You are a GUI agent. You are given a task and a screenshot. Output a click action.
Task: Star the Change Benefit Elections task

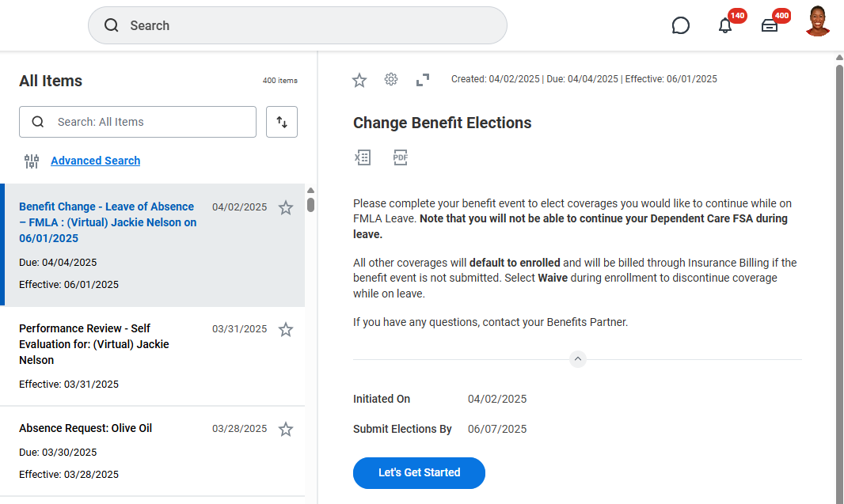359,80
